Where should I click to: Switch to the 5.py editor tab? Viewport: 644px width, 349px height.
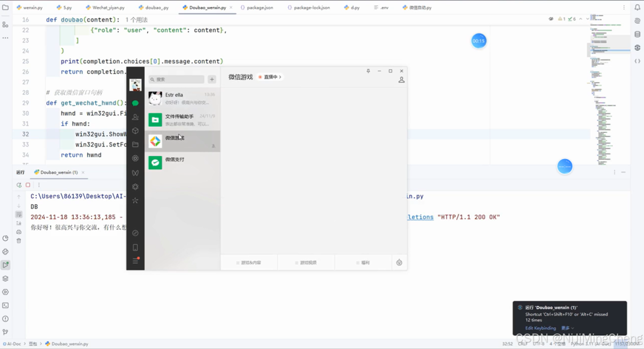[64, 7]
